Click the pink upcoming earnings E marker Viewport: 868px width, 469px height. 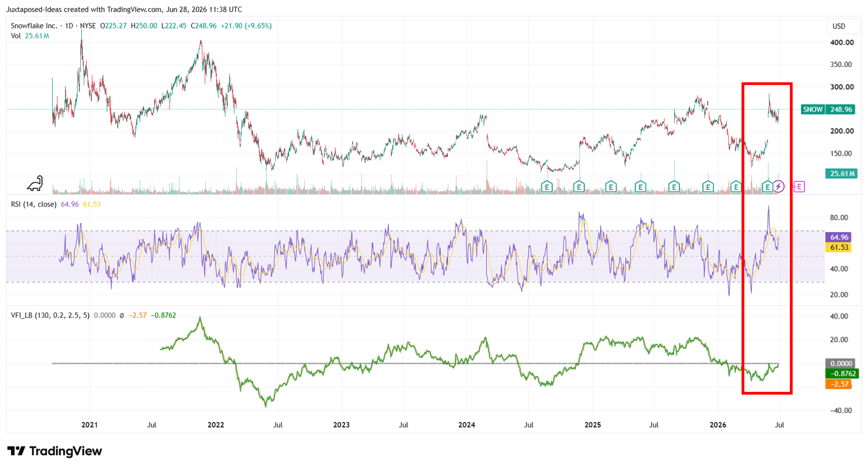pyautogui.click(x=799, y=186)
